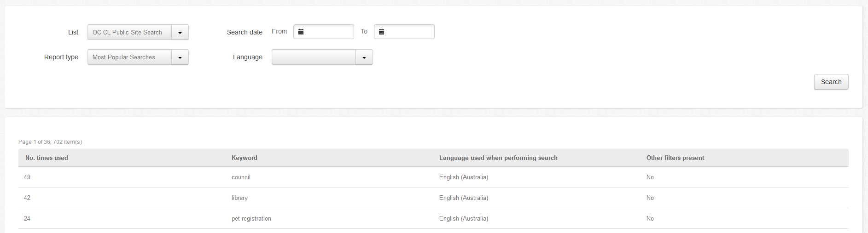Click the Other filters present column header
Viewport: 868px width, 233px height.
click(675, 158)
